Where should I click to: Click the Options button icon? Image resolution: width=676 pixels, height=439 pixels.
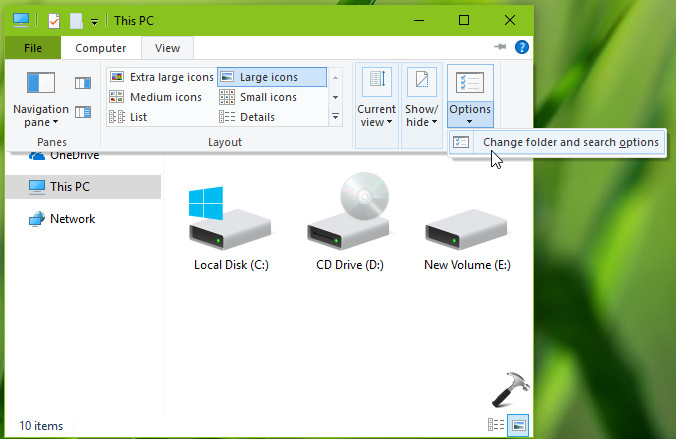[x=470, y=83]
